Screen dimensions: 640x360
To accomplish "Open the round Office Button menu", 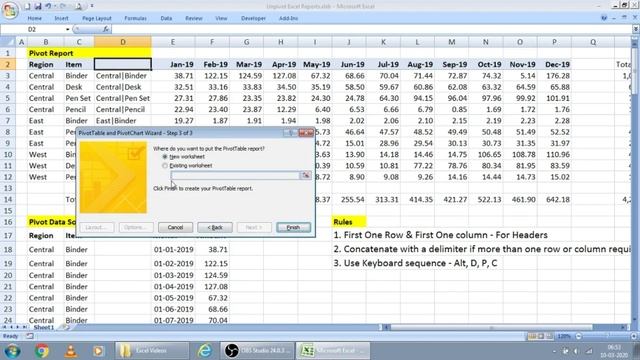I will click(x=9, y=10).
